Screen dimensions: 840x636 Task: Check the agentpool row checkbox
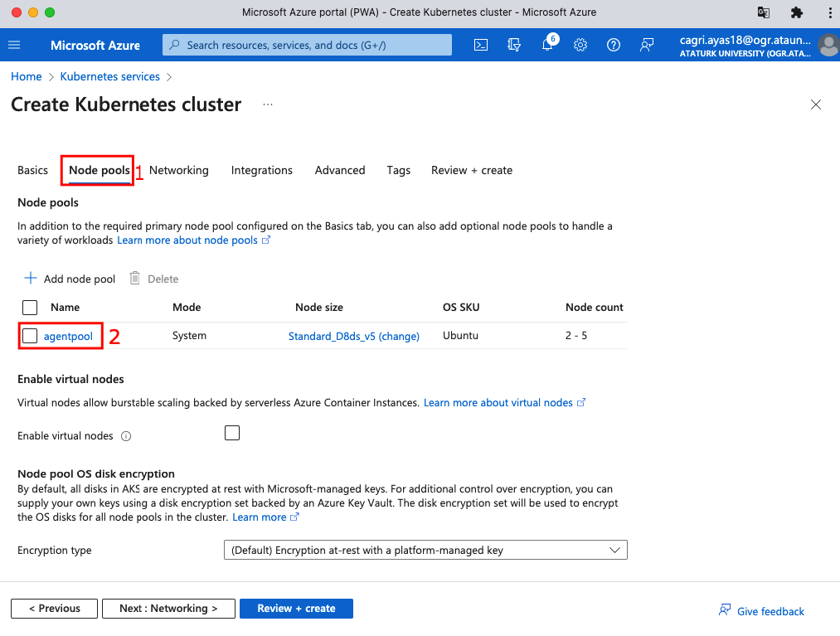30,336
